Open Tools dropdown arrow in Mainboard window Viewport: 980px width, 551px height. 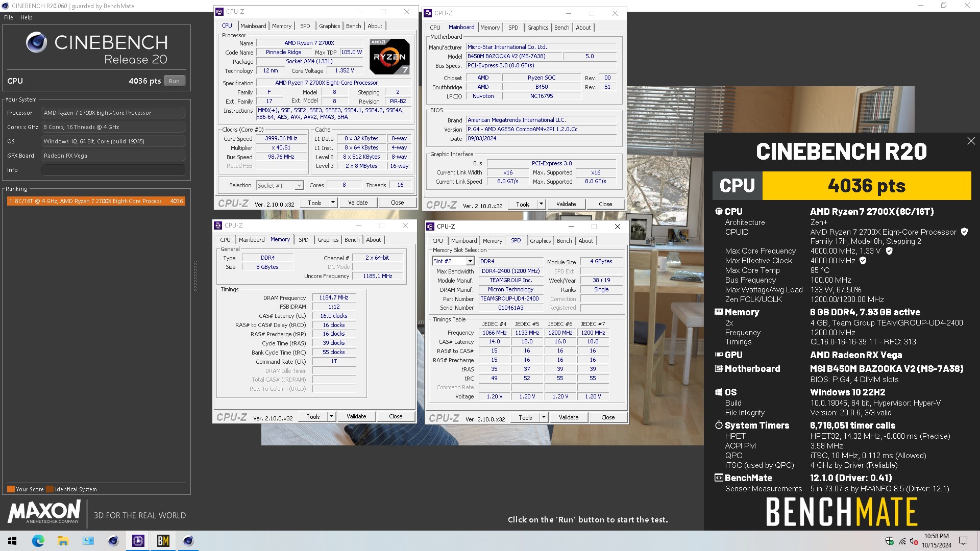click(x=541, y=204)
